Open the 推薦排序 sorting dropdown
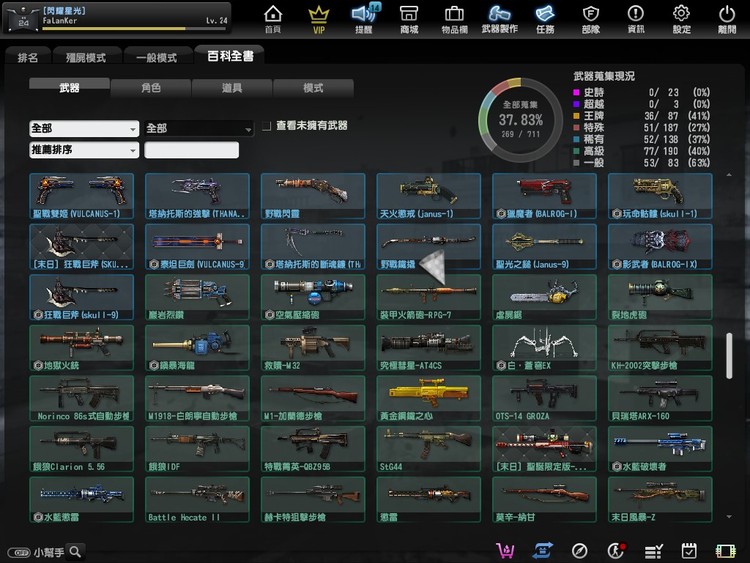This screenshot has height=563, width=750. 84,150
